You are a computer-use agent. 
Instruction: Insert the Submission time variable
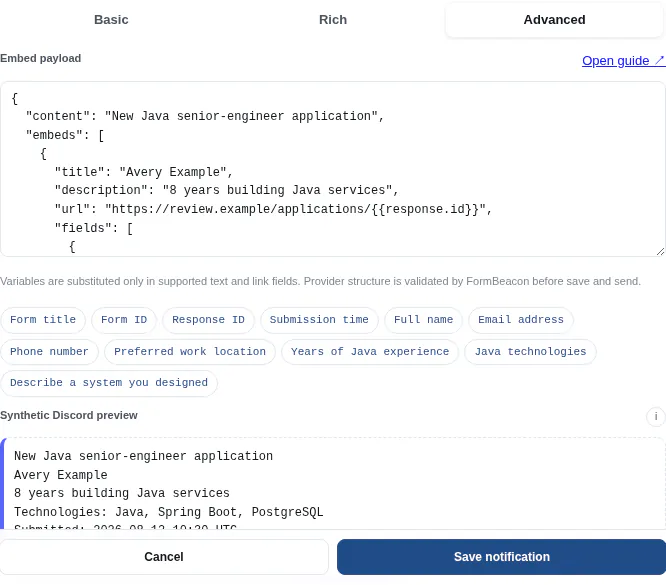point(319,319)
